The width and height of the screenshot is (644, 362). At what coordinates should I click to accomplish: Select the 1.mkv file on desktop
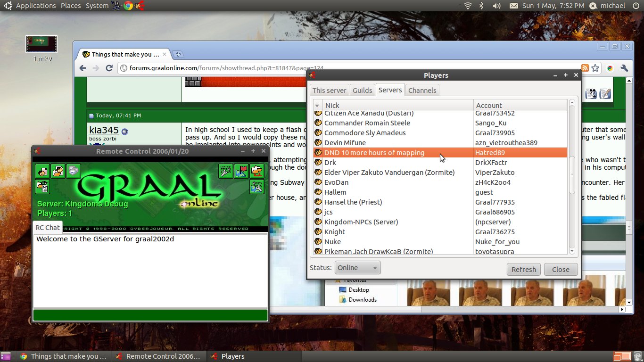coord(41,49)
